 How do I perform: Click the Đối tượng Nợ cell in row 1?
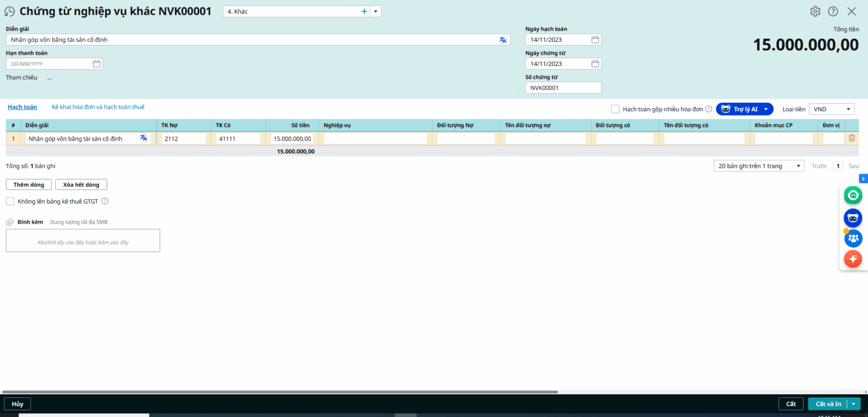pos(466,139)
